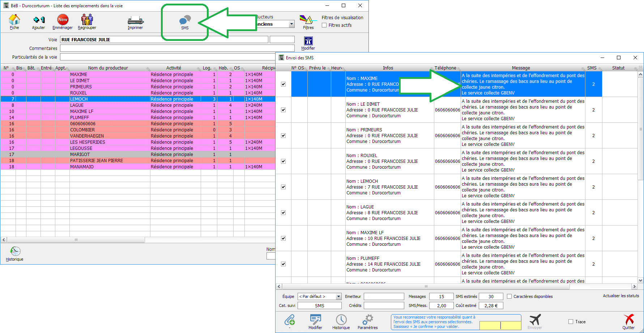Screen dimensions: 644x333
Task: Click the Ajouter toolbar icon
Action: pyautogui.click(x=39, y=21)
